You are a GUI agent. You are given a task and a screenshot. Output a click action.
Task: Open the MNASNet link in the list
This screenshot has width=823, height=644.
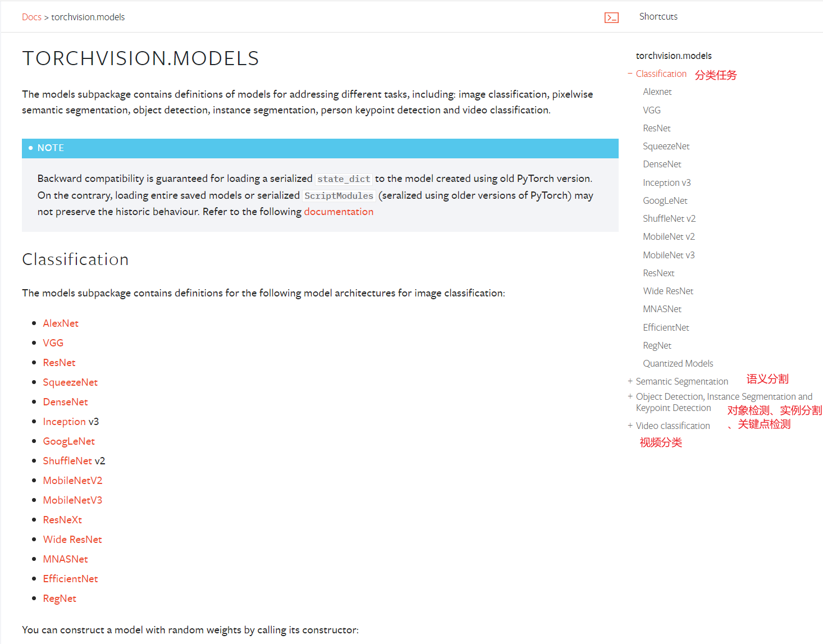click(x=65, y=559)
